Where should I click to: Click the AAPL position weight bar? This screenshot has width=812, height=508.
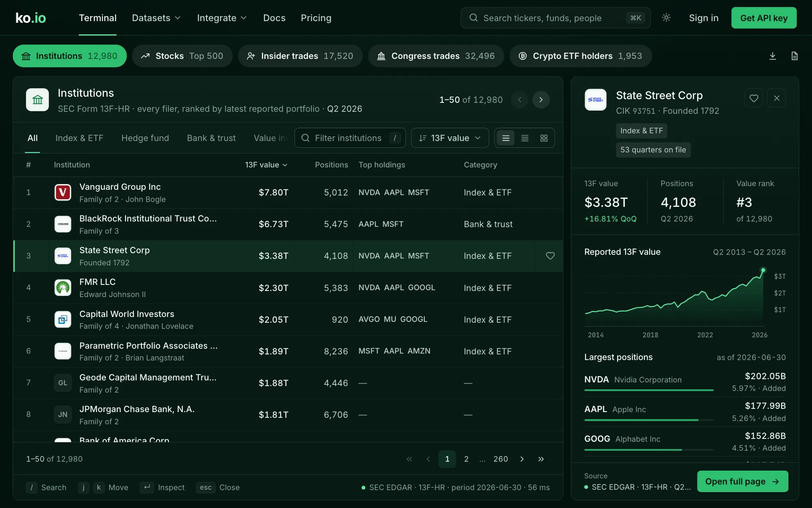[x=649, y=420]
